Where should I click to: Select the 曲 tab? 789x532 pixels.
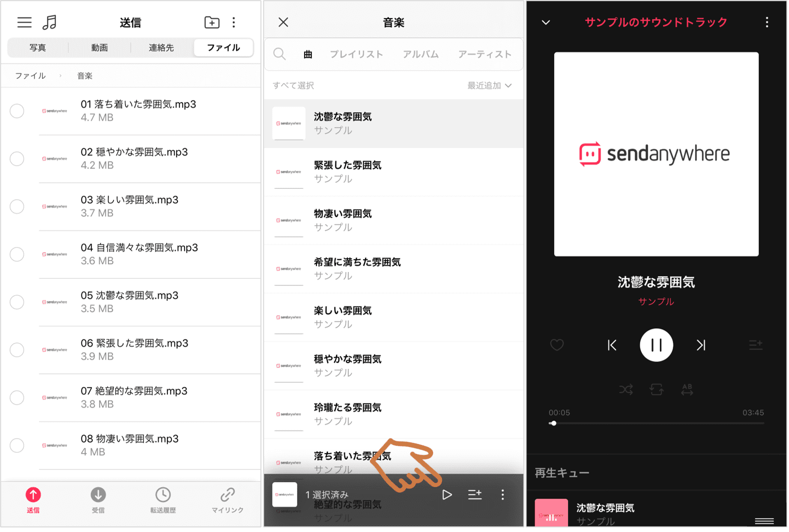coord(308,54)
